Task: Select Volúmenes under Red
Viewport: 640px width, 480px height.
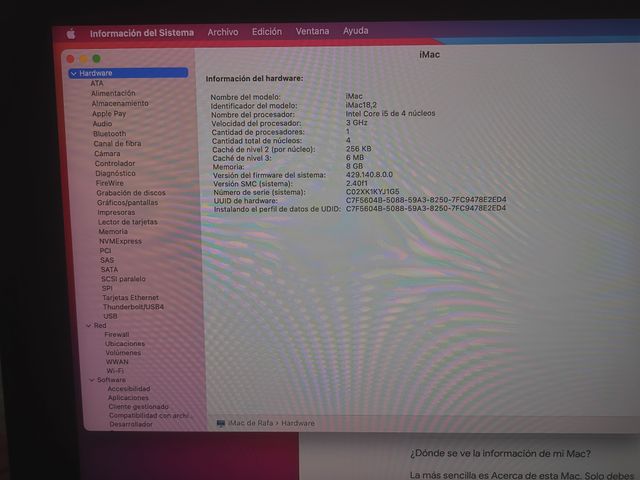Action: (123, 353)
